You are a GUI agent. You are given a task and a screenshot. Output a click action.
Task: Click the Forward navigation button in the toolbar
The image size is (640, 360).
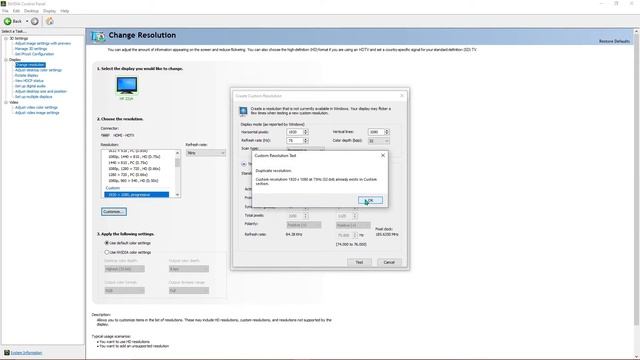pos(35,21)
